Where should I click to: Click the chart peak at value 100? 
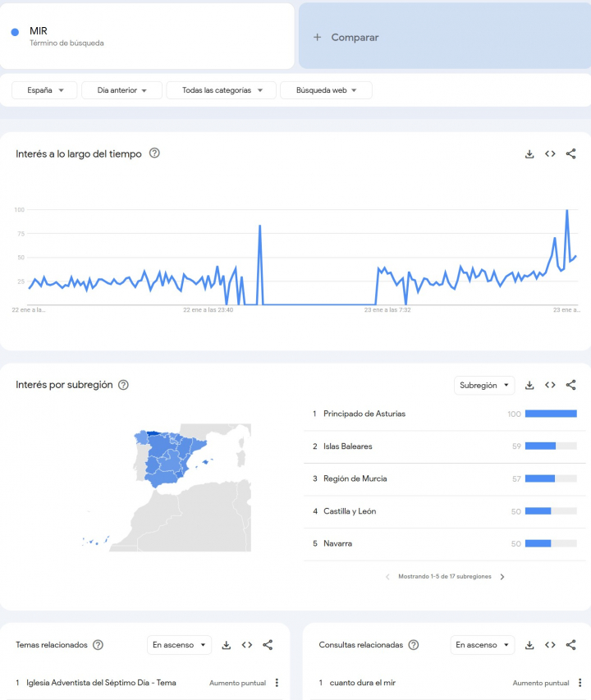pyautogui.click(x=567, y=210)
